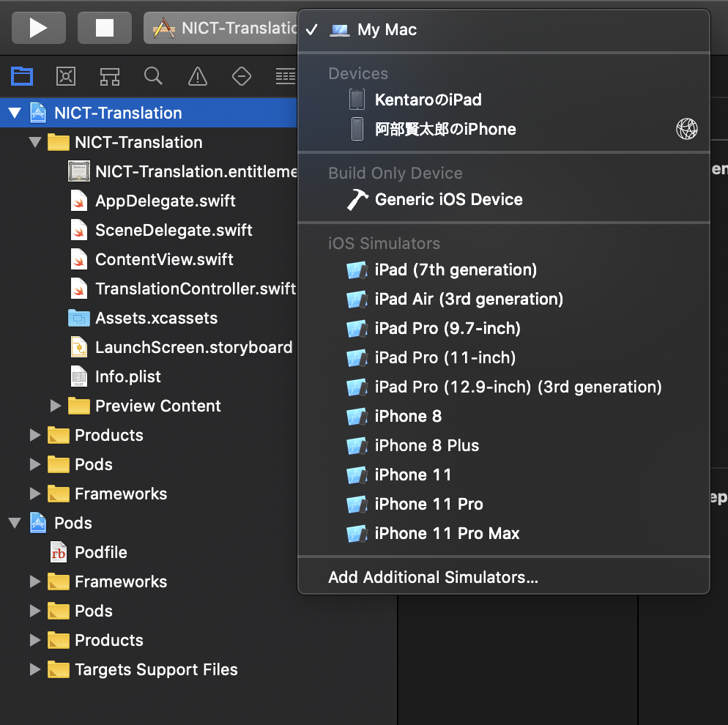Select iPhone 11 Pro Max simulator
The width and height of the screenshot is (728, 725).
click(504, 533)
